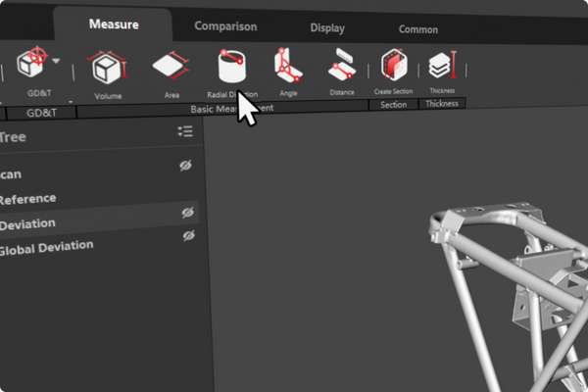
Task: Select the Global Deviation tree item
Action: (x=45, y=247)
